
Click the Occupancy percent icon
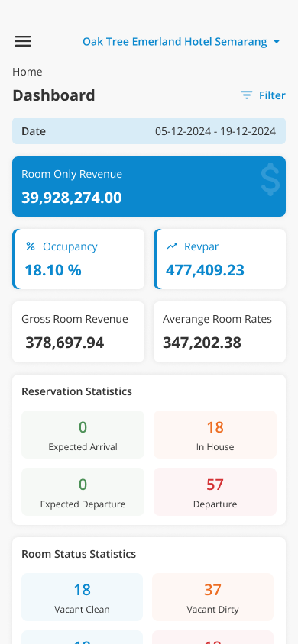coord(31,246)
